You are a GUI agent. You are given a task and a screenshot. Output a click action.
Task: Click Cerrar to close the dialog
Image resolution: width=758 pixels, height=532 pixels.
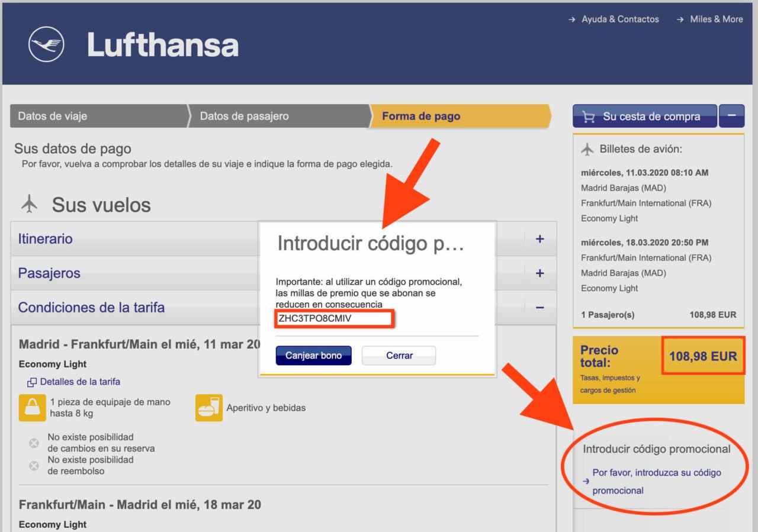[x=399, y=356]
